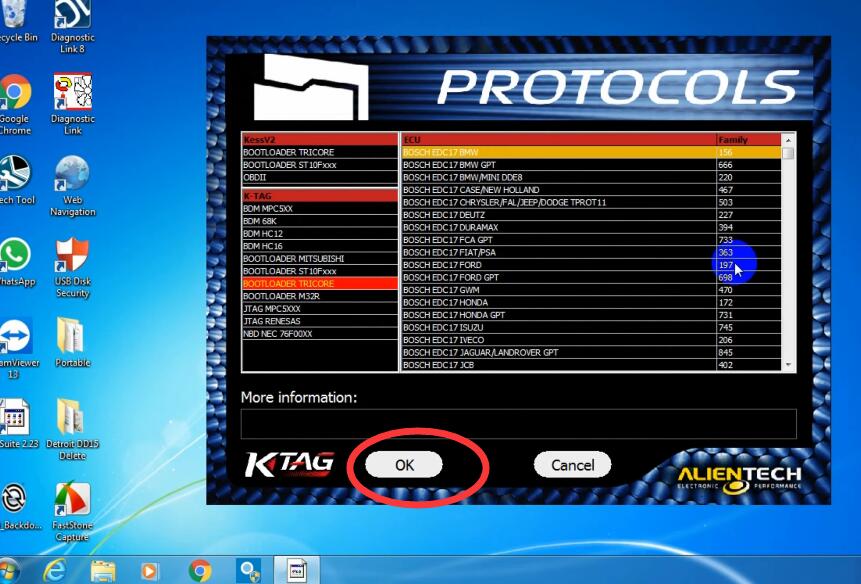Choose the BOOTLOADER M32R protocol

320,296
